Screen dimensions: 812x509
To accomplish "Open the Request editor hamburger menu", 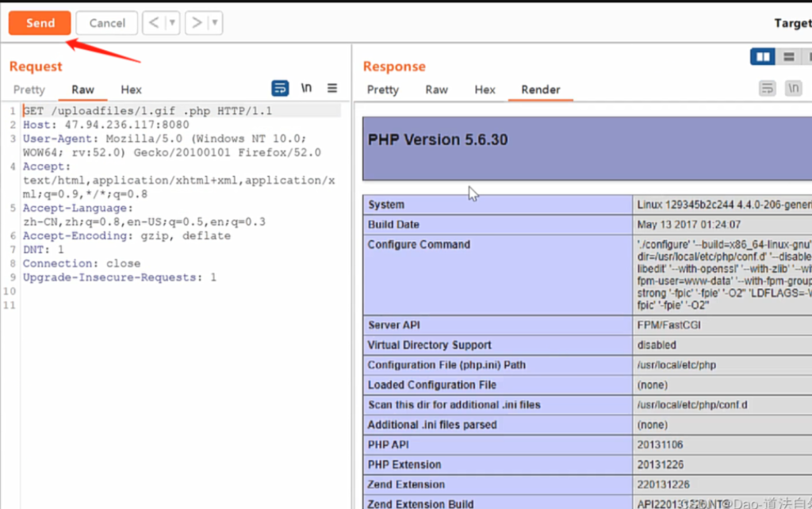I will 332,89.
